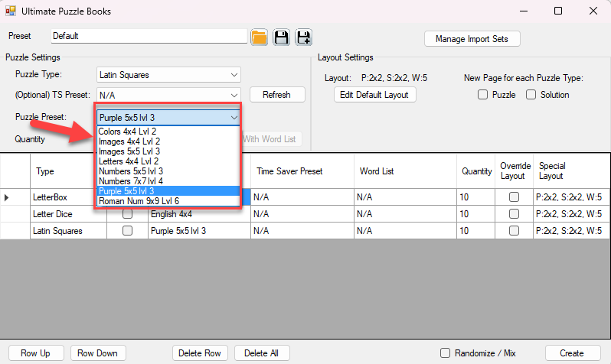Click the Refresh button
611x364 pixels.
276,95
